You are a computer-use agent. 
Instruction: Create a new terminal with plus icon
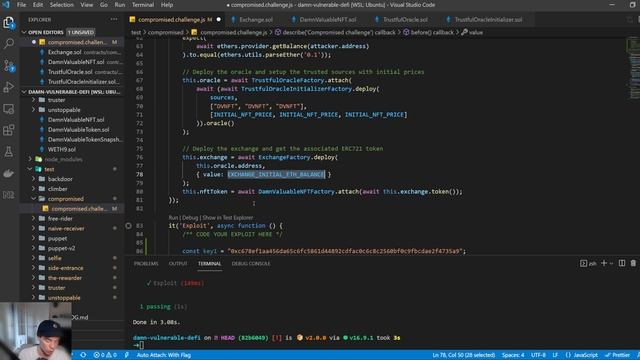(x=604, y=263)
